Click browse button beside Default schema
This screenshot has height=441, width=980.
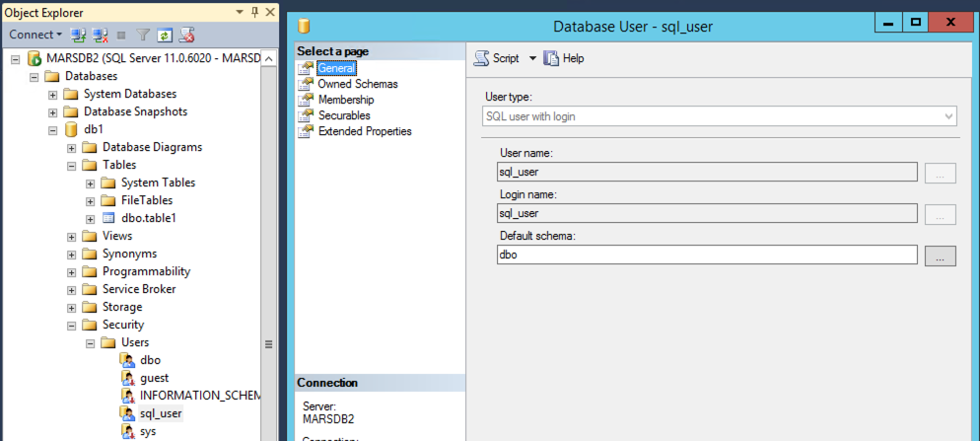point(940,256)
